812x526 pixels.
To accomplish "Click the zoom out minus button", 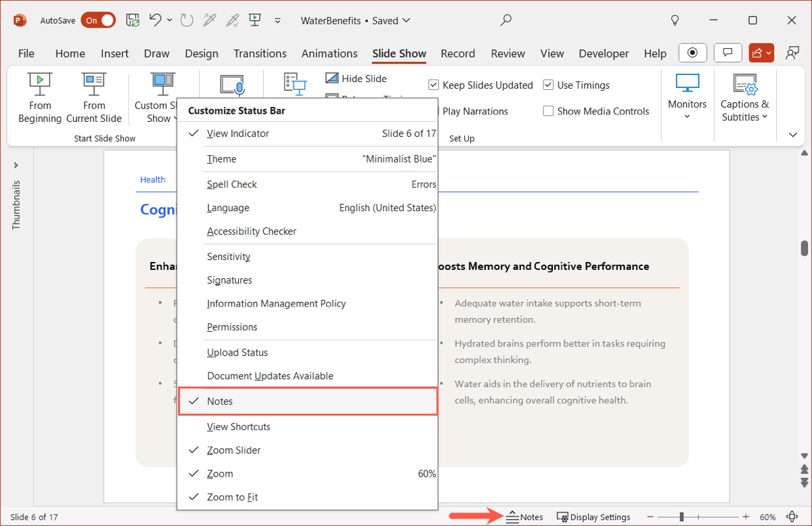I will [651, 517].
